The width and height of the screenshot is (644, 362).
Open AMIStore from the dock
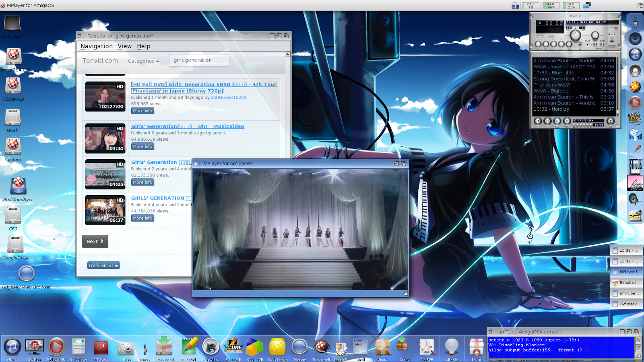pos(101,347)
